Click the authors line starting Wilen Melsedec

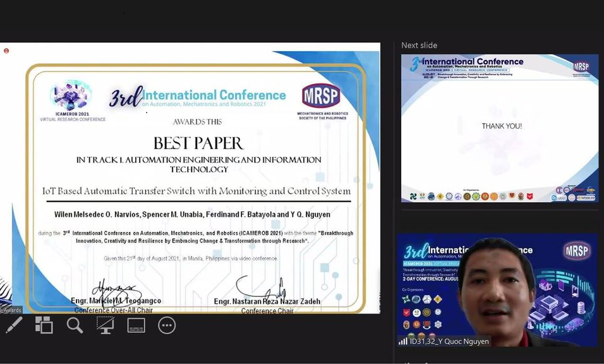[192, 215]
